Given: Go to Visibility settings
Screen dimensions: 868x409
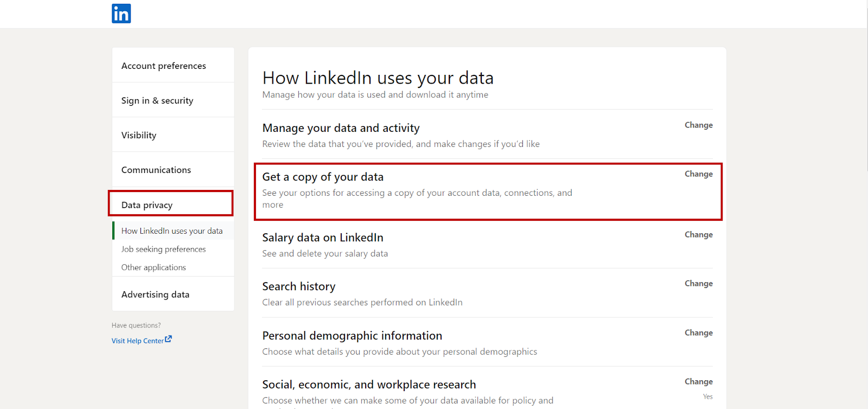Looking at the screenshot, I should pyautogui.click(x=173, y=135).
